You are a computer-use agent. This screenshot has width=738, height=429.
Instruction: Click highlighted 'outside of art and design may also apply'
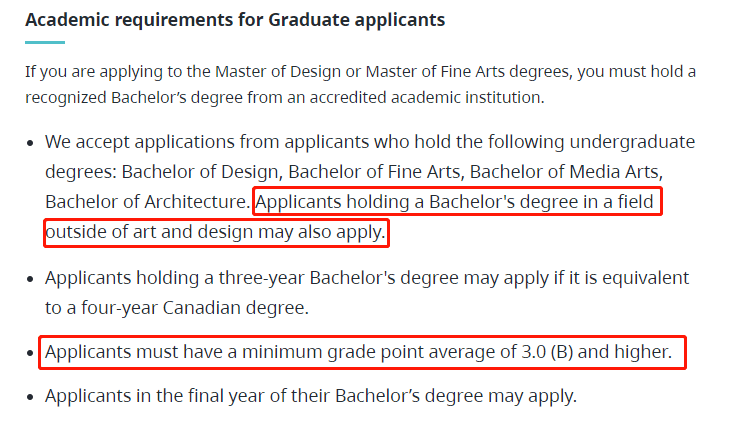point(215,232)
